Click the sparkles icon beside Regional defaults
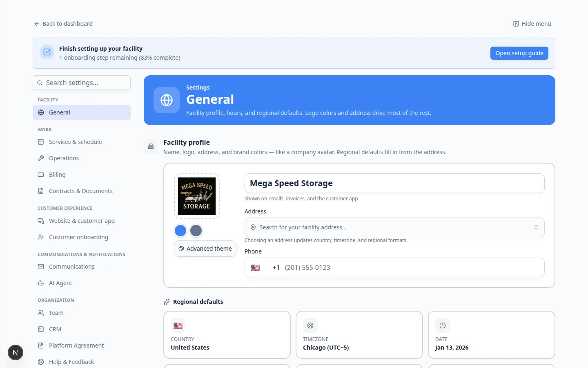 [x=167, y=302]
